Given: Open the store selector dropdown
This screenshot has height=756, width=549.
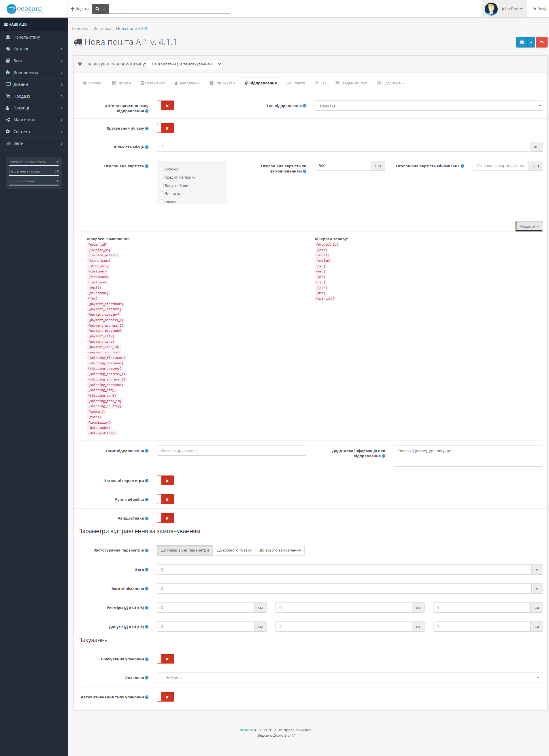Looking at the screenshot, I should 184,64.
